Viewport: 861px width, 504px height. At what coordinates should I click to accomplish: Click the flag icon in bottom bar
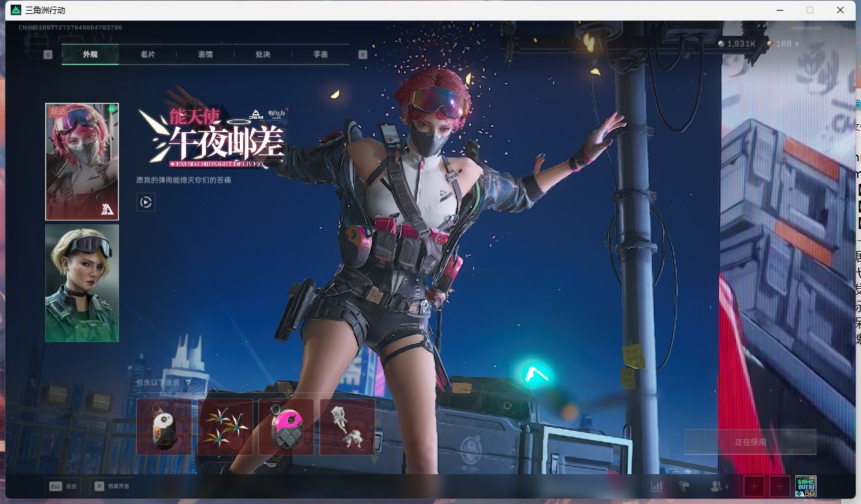click(x=684, y=486)
